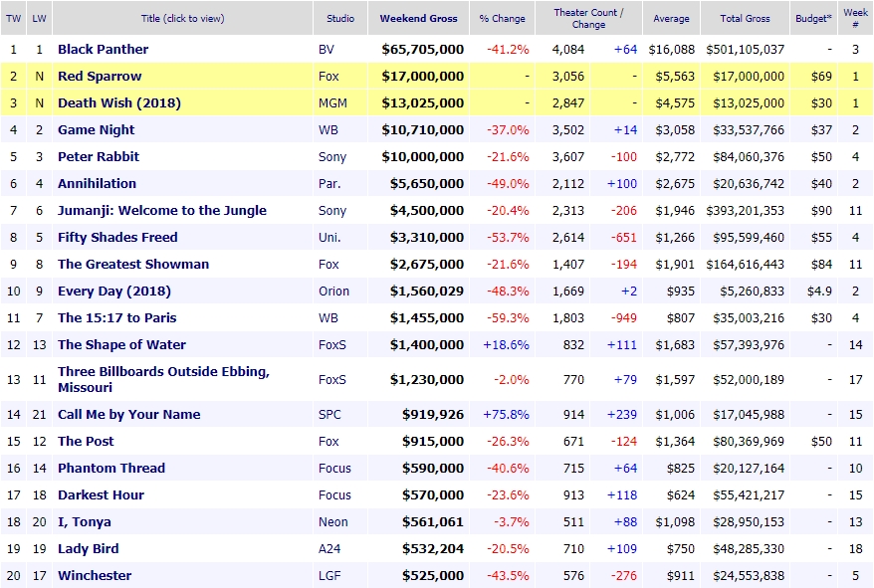Open the LGF studio link
This screenshot has height=588, width=874.
click(x=328, y=576)
